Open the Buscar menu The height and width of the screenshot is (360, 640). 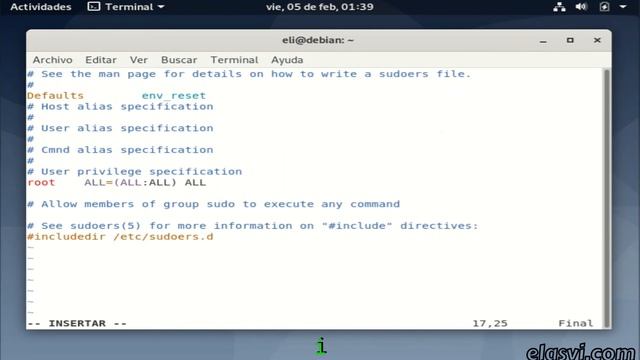pos(179,60)
